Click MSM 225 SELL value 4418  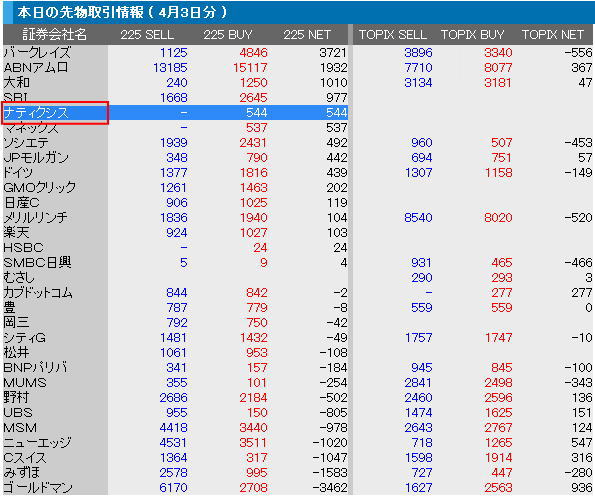173,428
